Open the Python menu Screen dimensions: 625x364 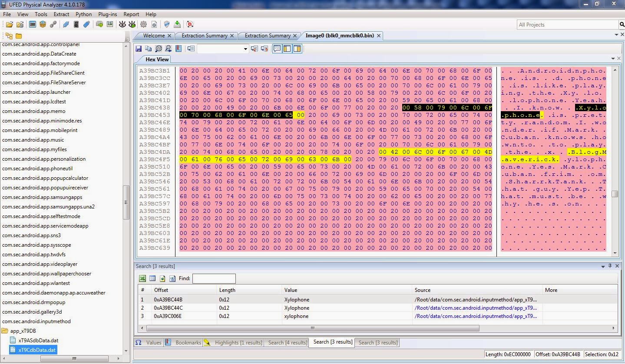pyautogui.click(x=83, y=14)
